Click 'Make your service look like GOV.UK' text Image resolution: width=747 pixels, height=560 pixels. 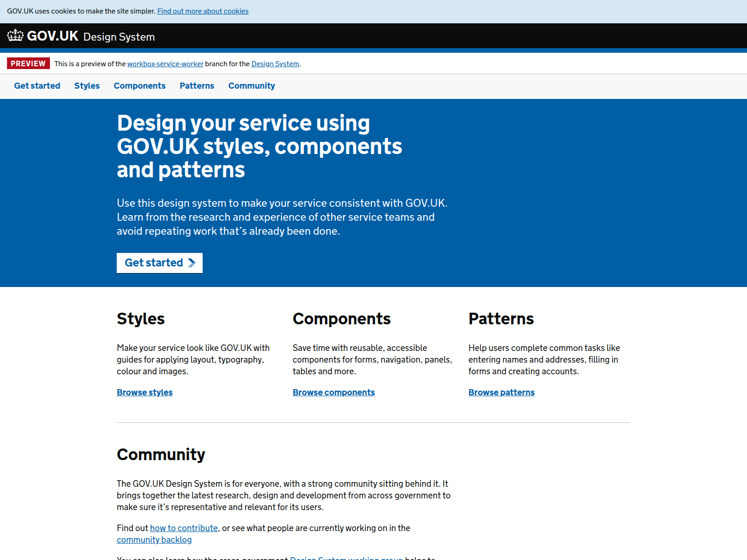[193, 360]
